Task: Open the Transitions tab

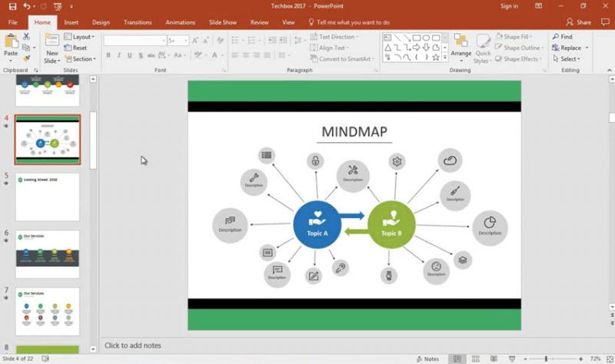Action: [x=138, y=22]
